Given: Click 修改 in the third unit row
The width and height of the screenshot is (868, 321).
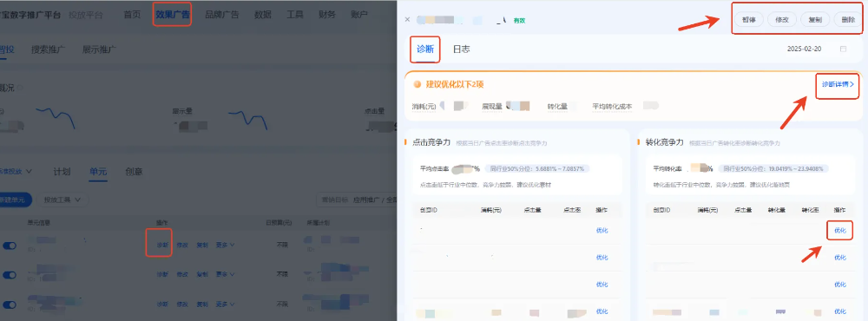Looking at the screenshot, I should pyautogui.click(x=182, y=304).
